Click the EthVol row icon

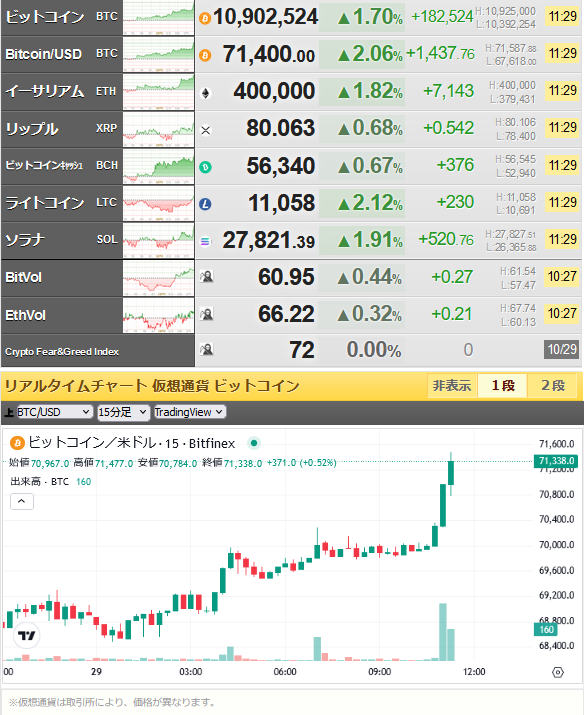[x=207, y=313]
